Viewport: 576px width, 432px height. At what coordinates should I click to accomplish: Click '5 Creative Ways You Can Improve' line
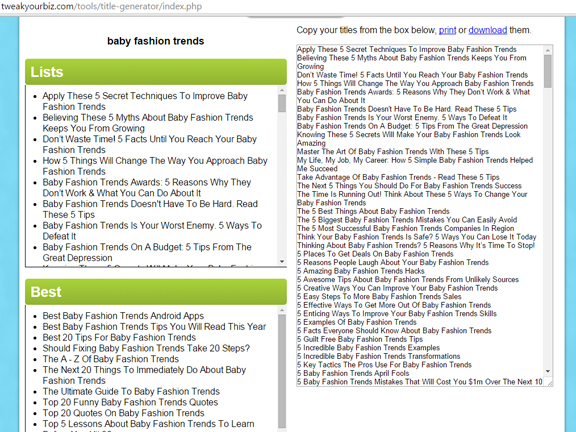click(397, 288)
